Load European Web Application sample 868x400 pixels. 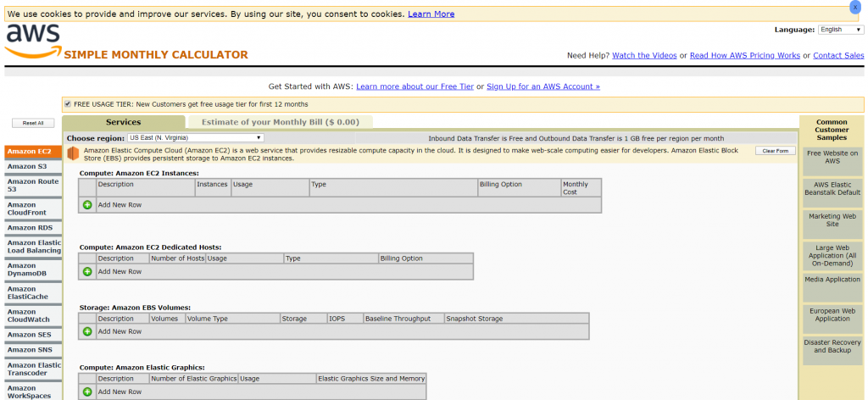click(x=832, y=319)
